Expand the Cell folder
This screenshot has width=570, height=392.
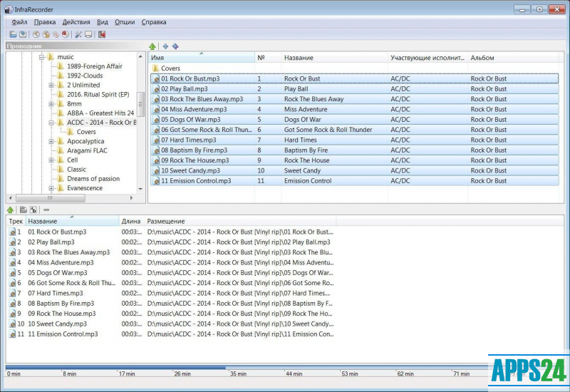pos(51,160)
